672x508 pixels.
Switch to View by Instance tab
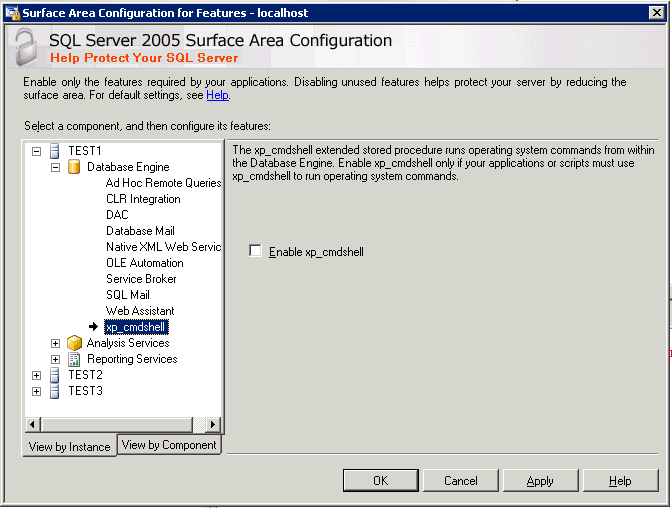[69, 446]
